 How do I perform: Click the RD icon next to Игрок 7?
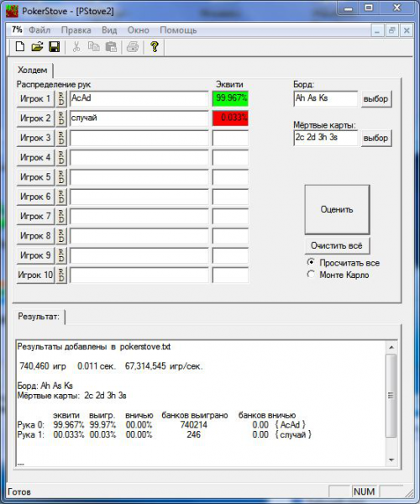pyautogui.click(x=61, y=217)
